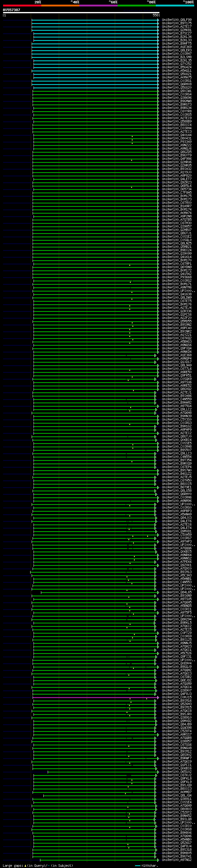This screenshot has width=197, height=868.
Task: Click the label UniRef100_Q8LER3
Action: (177, 50)
